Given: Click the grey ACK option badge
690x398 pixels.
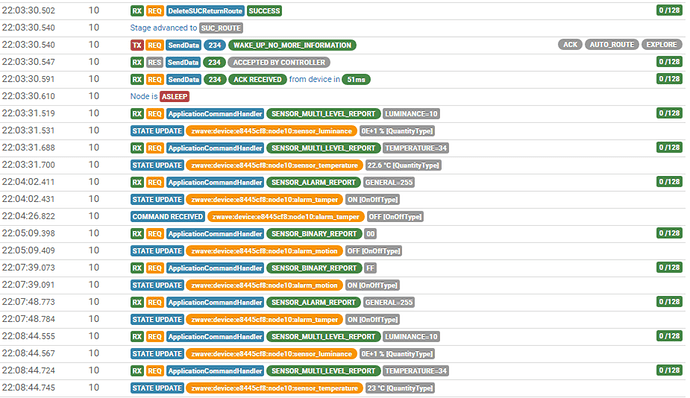Looking at the screenshot, I should tap(570, 44).
